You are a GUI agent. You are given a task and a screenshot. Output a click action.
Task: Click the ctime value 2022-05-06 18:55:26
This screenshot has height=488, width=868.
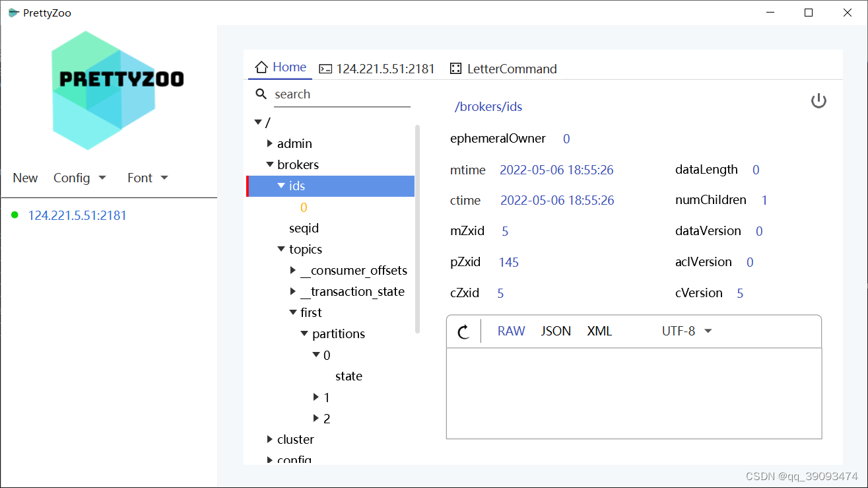pyautogui.click(x=557, y=200)
